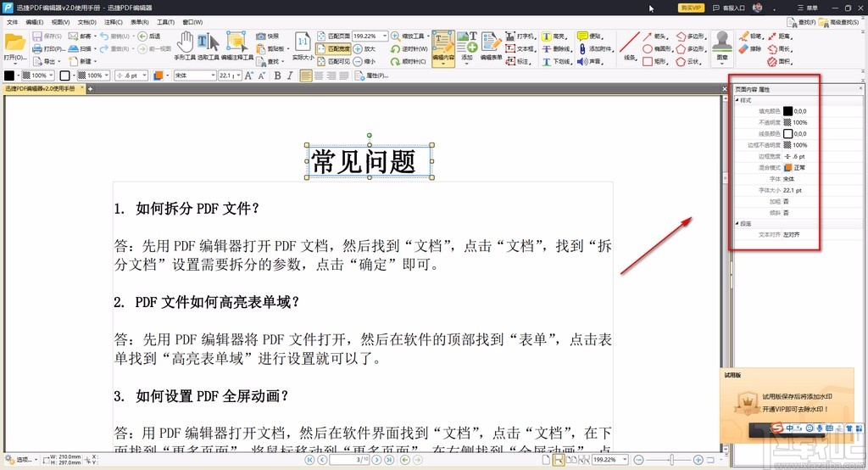Toggle 匹配页面 fit page view
This screenshot has height=470, width=868.
334,36
